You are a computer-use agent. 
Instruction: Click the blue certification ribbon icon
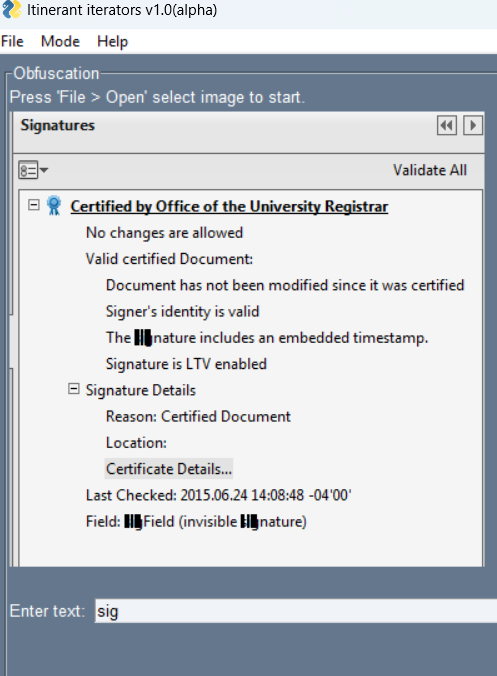click(x=54, y=206)
